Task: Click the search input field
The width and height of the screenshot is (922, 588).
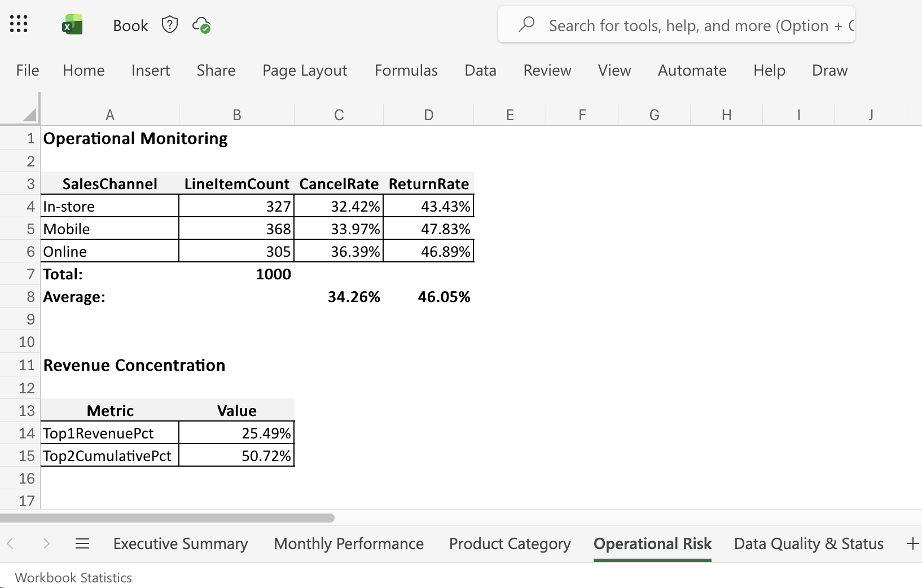Action: tap(677, 25)
